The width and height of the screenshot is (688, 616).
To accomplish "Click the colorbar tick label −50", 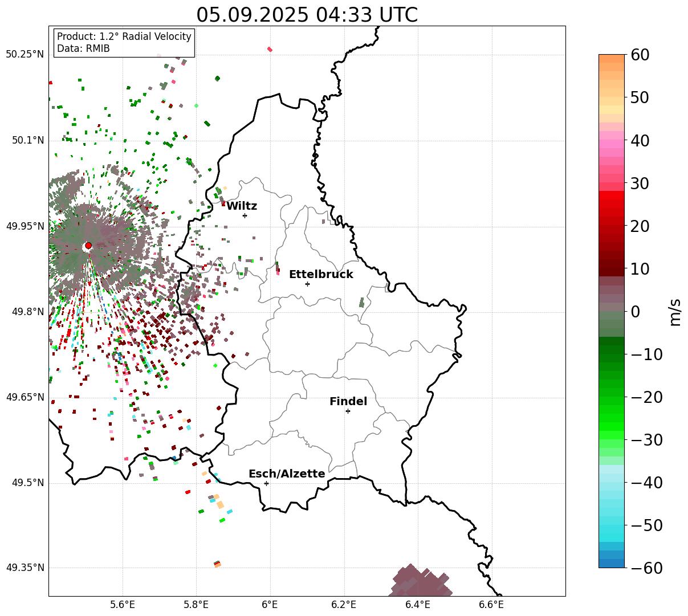I will (646, 525).
